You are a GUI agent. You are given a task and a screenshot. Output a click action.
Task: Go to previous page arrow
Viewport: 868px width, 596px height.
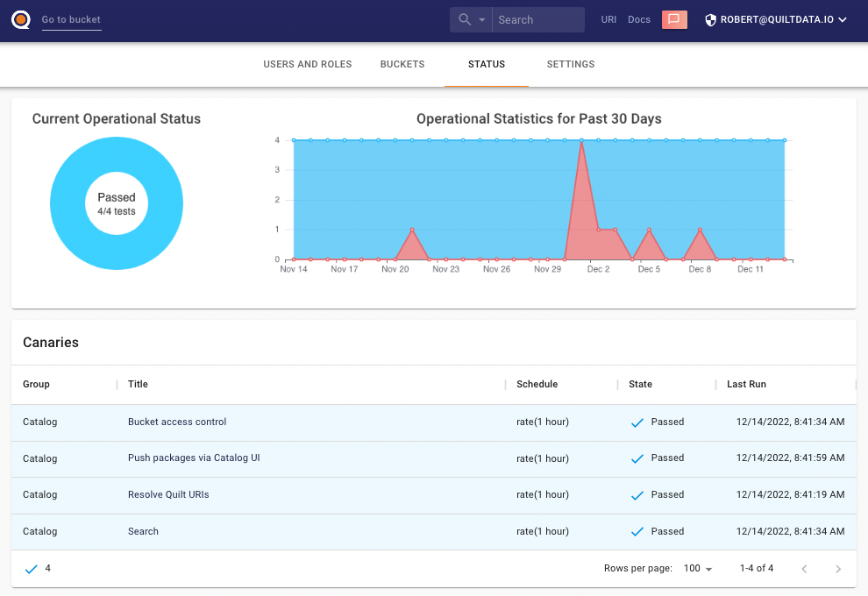pyautogui.click(x=804, y=569)
